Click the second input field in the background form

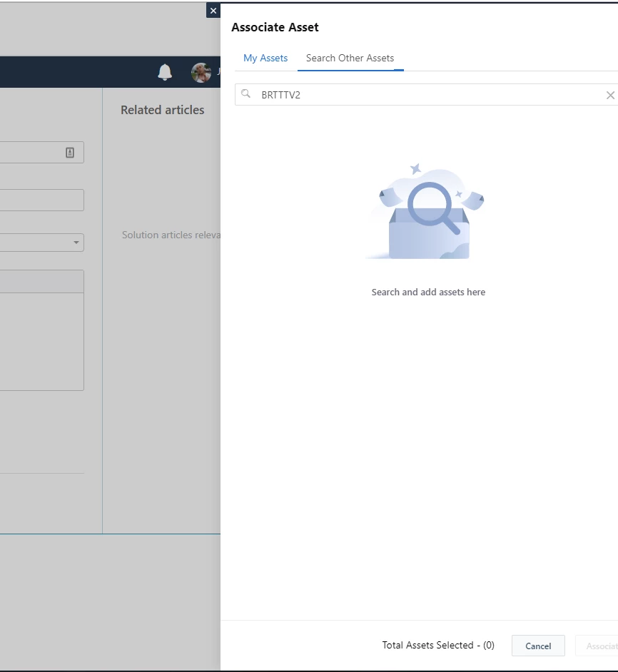click(x=42, y=200)
